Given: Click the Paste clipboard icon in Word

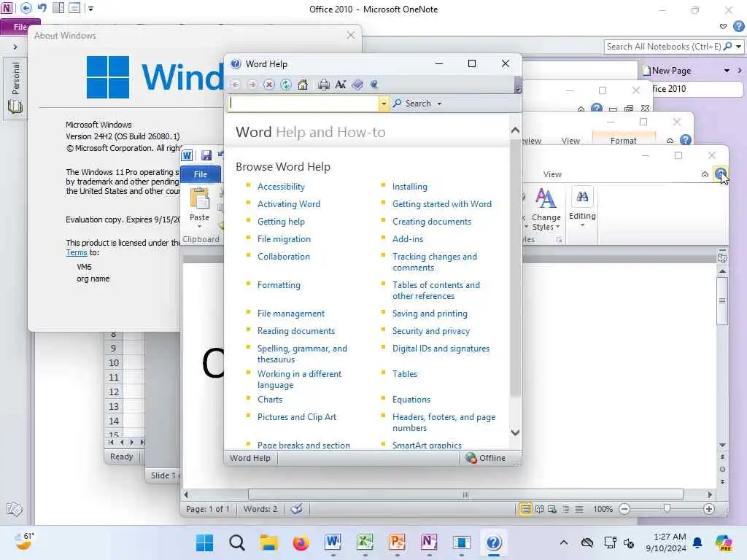Looking at the screenshot, I should tap(200, 198).
